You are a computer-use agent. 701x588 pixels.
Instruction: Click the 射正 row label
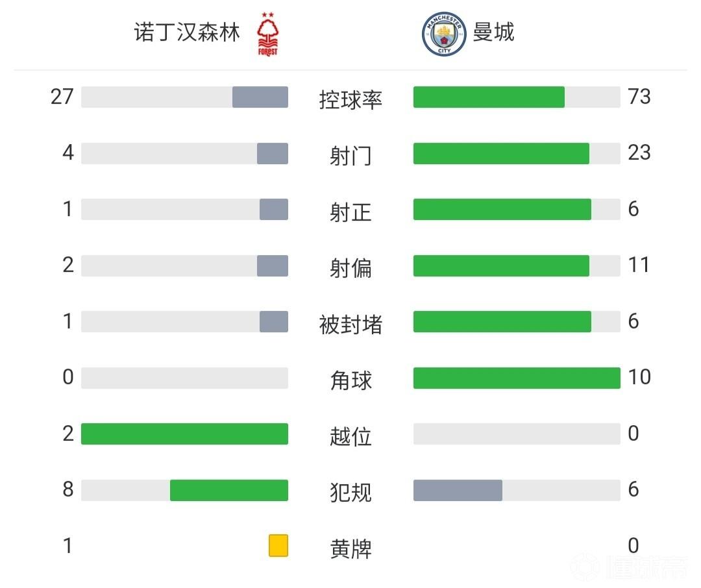[x=350, y=212]
